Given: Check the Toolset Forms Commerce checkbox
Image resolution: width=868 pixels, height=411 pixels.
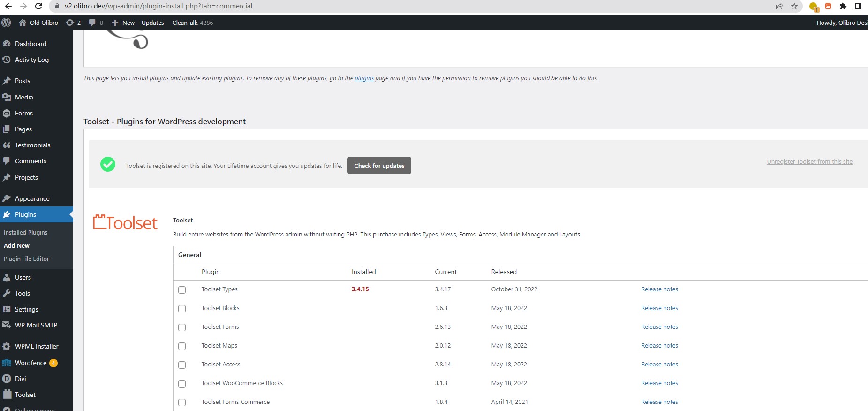Looking at the screenshot, I should (182, 403).
